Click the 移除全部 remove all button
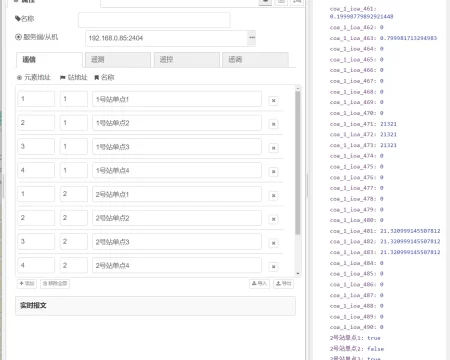The image size is (450, 360). coord(55,283)
